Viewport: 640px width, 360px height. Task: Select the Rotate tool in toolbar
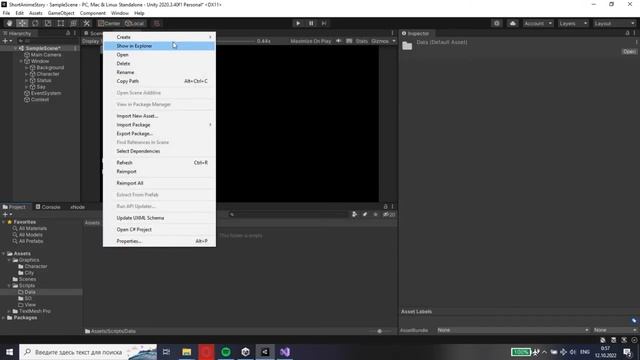pos(35,23)
